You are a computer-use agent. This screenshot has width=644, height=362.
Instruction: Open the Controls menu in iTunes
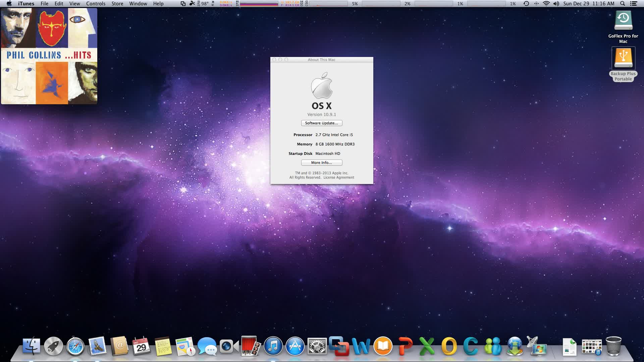coord(96,4)
